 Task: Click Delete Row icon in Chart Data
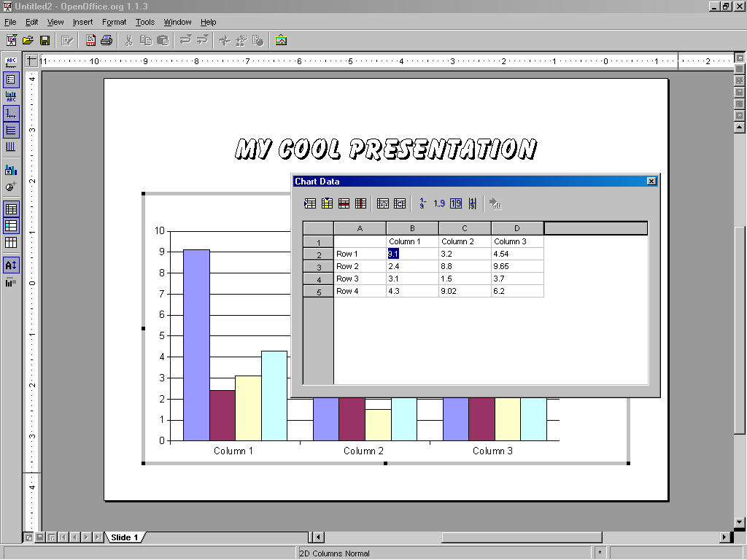tap(344, 203)
